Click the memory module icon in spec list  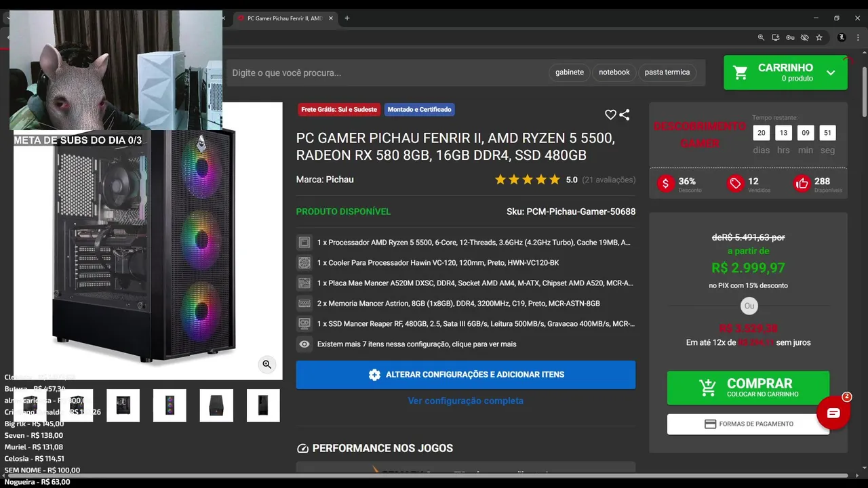[304, 303]
